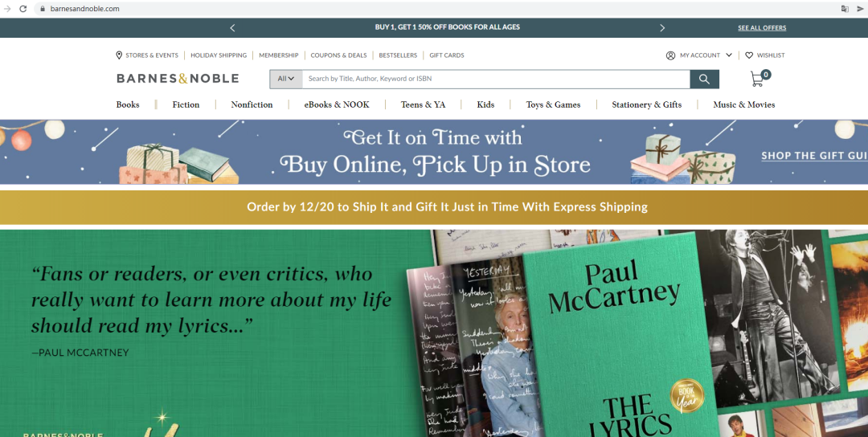Click the Stores & Events location pin

pos(119,55)
